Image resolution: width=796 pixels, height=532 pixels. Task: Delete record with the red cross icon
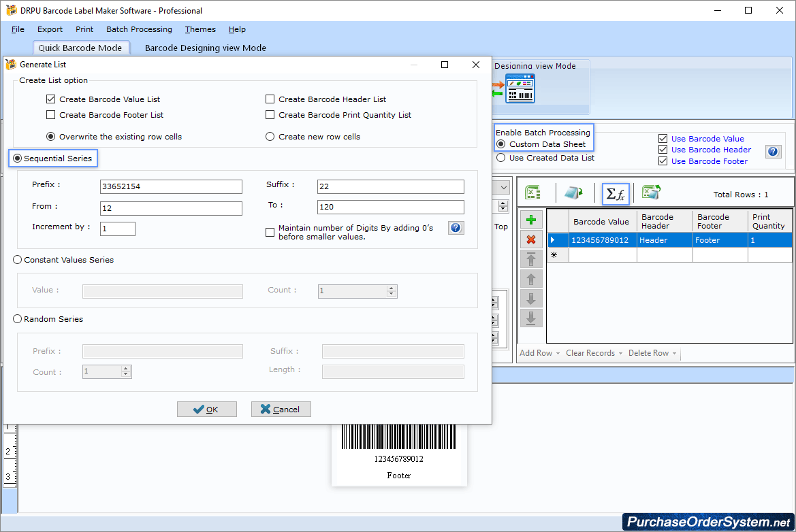pos(531,239)
